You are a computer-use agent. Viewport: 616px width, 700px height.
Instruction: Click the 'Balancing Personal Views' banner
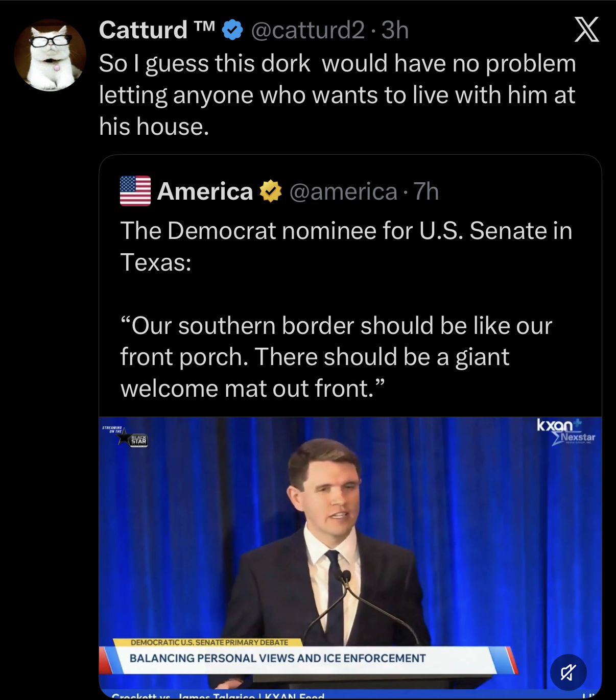tap(278, 658)
